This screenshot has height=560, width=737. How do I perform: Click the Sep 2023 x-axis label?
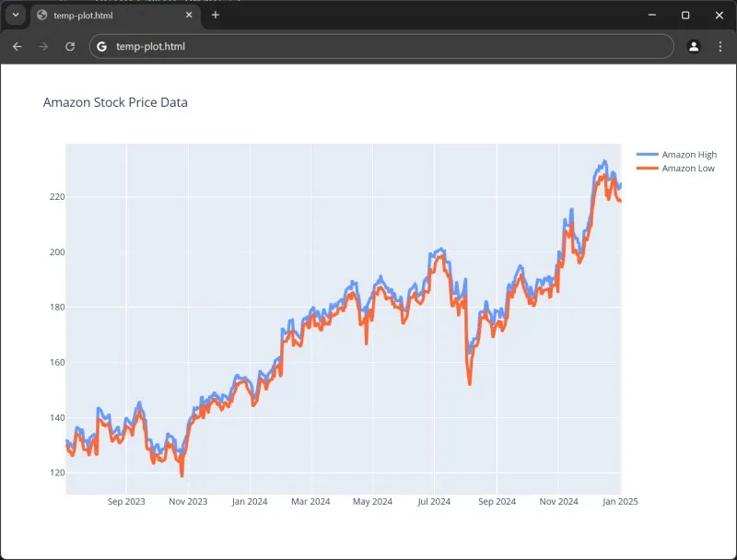tap(126, 501)
